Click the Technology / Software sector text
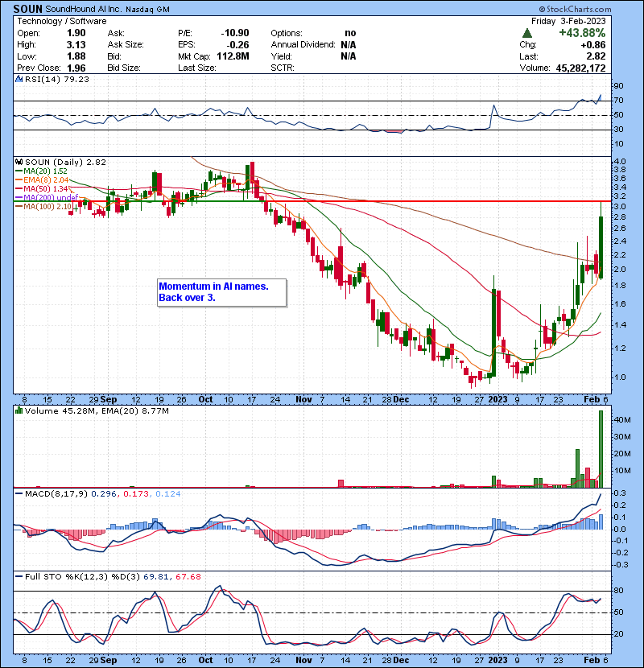This screenshot has width=644, height=668. pyautogui.click(x=62, y=21)
